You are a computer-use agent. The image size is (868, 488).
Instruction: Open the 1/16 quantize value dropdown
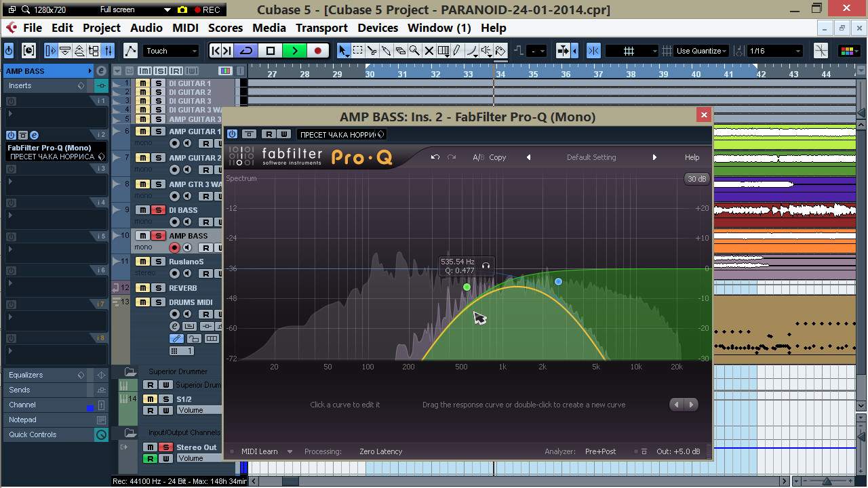(x=774, y=51)
